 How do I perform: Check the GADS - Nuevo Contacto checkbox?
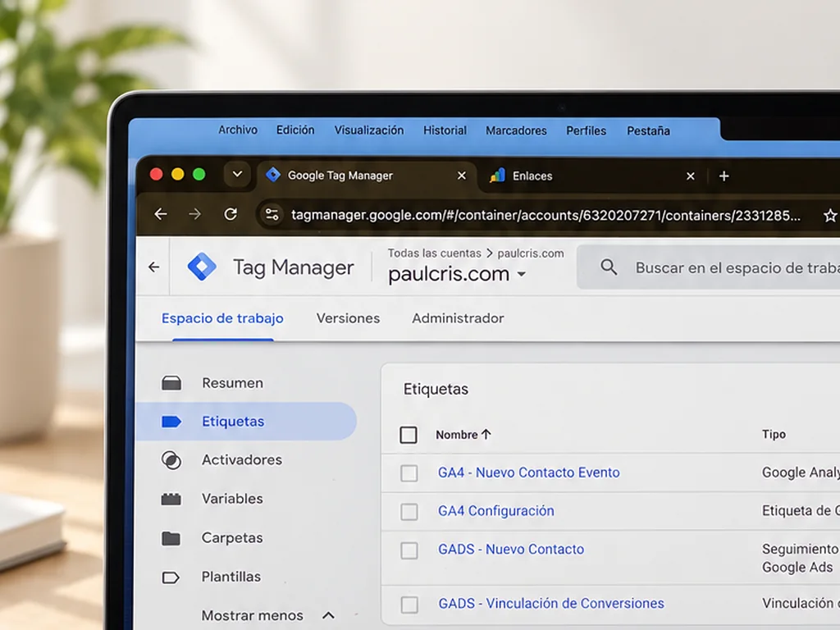point(409,550)
